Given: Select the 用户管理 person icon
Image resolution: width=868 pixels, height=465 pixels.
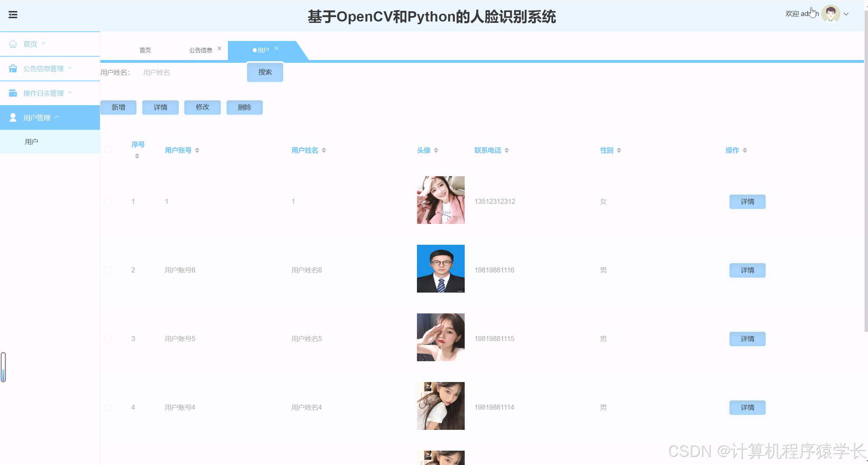Looking at the screenshot, I should pyautogui.click(x=13, y=117).
